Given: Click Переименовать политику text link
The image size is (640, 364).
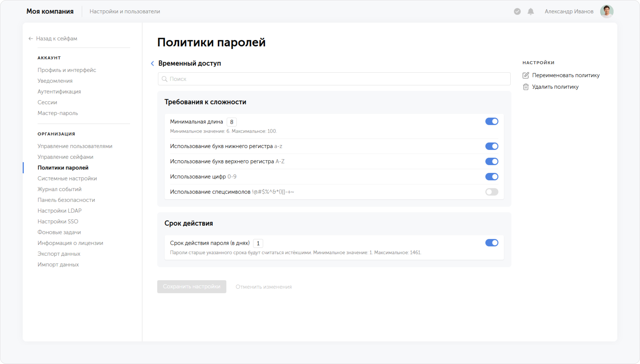Looking at the screenshot, I should pos(566,75).
